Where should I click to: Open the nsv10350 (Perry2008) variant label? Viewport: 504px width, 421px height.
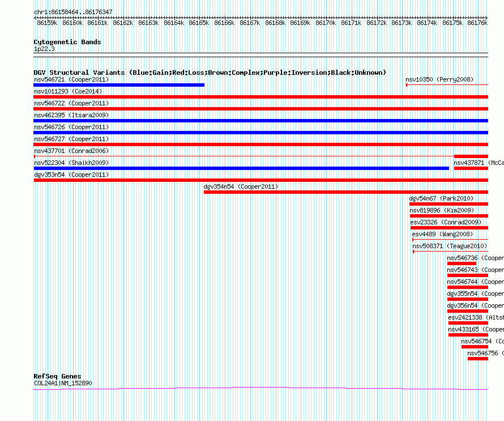439,79
